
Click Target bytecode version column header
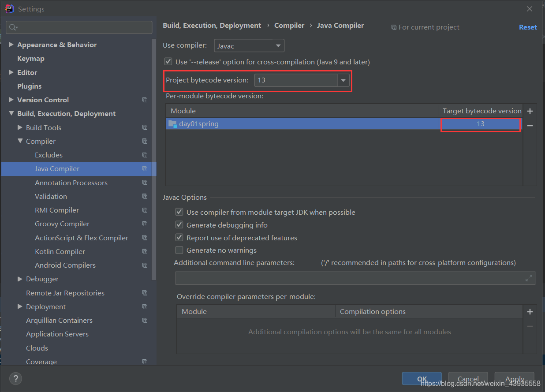coord(481,111)
